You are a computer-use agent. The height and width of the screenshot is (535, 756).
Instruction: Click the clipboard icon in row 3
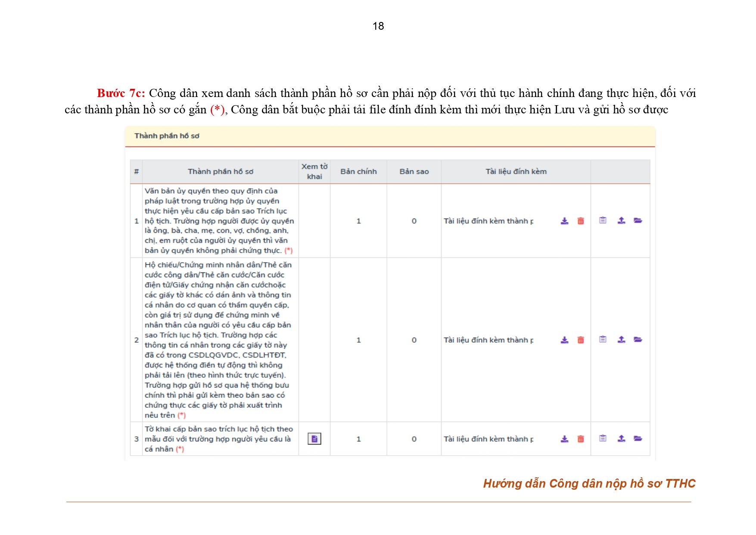[603, 438]
